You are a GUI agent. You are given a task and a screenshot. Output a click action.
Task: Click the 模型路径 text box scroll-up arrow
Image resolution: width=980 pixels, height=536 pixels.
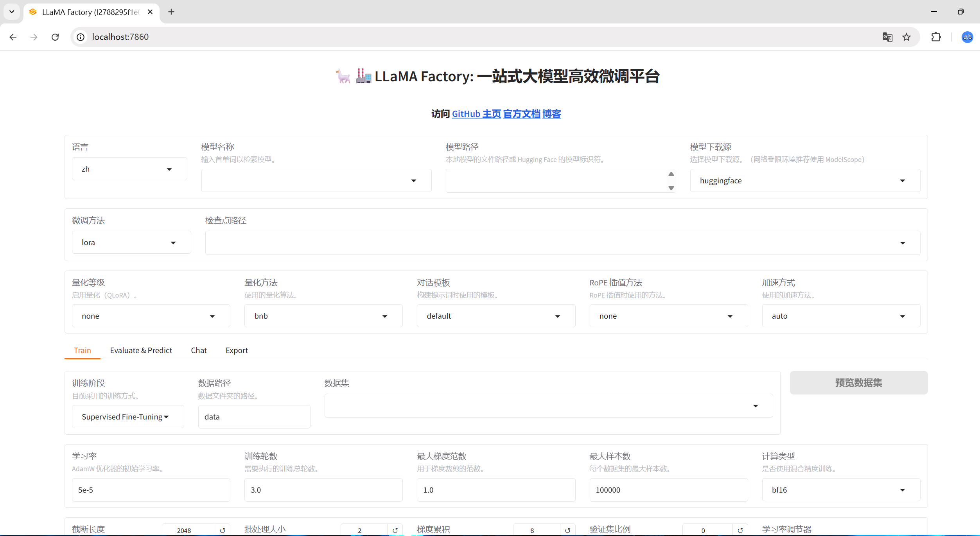(x=671, y=174)
